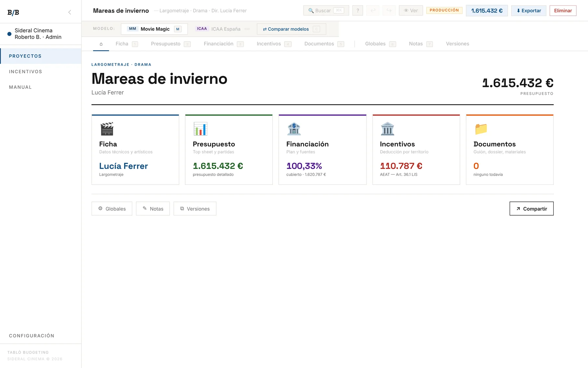
Task: Go to Proyectos in the sidebar
Action: [41, 56]
